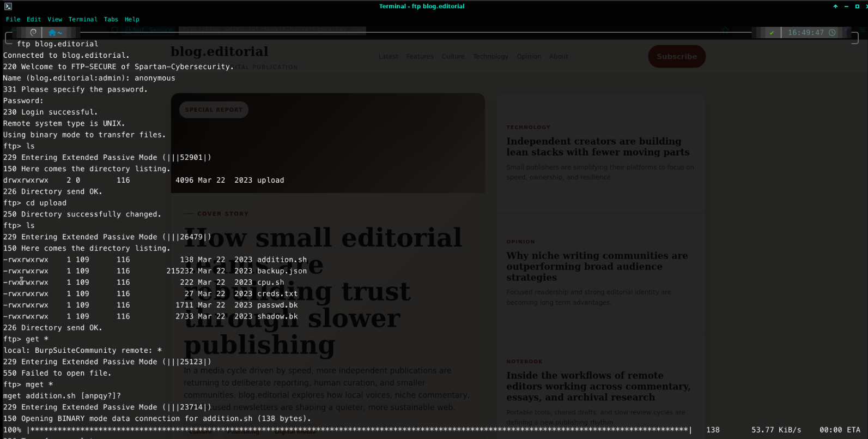The width and height of the screenshot is (868, 439).
Task: Click the blog.editorial logo in browser behind
Action: (x=220, y=51)
